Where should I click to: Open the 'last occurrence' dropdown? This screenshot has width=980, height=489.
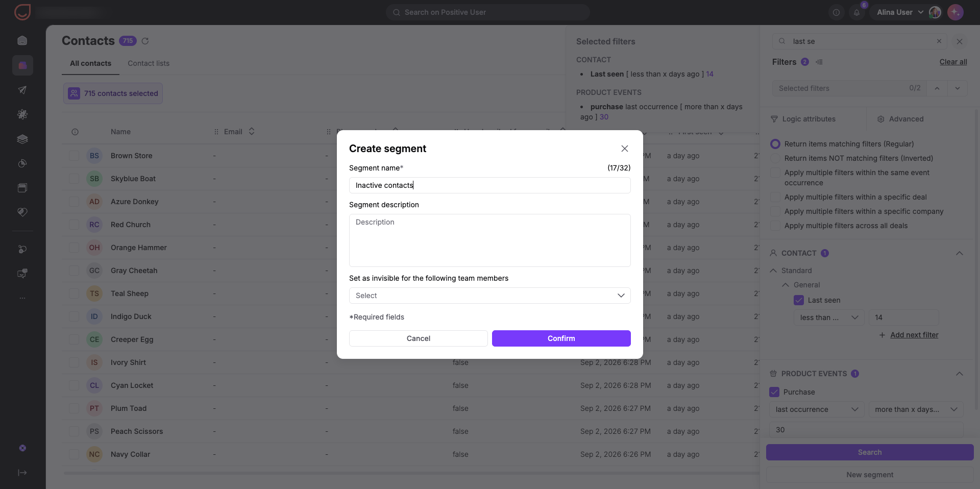point(817,409)
